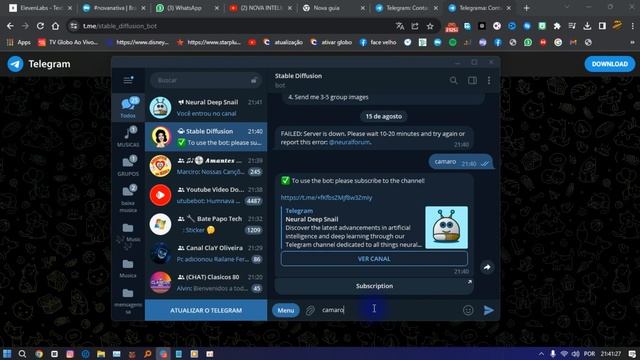
Task: Open the Apps bookmark
Action: coord(19,42)
